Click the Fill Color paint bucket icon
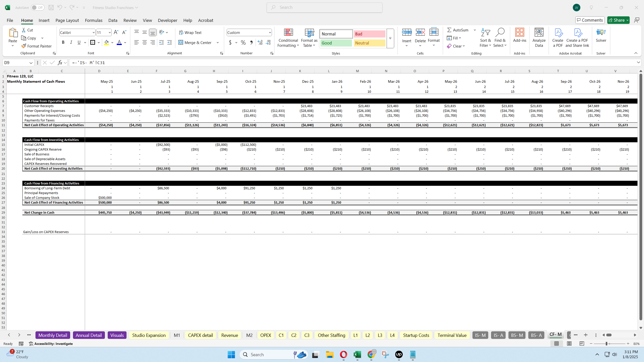Screen dimensions: 644x362 point(107,42)
